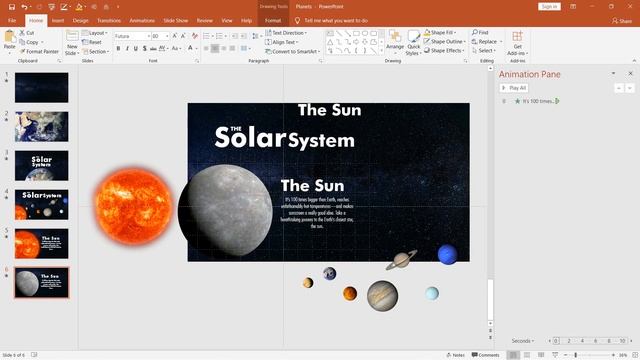640x360 pixels.
Task: Switch to Slide Sorter view
Action: click(527, 355)
